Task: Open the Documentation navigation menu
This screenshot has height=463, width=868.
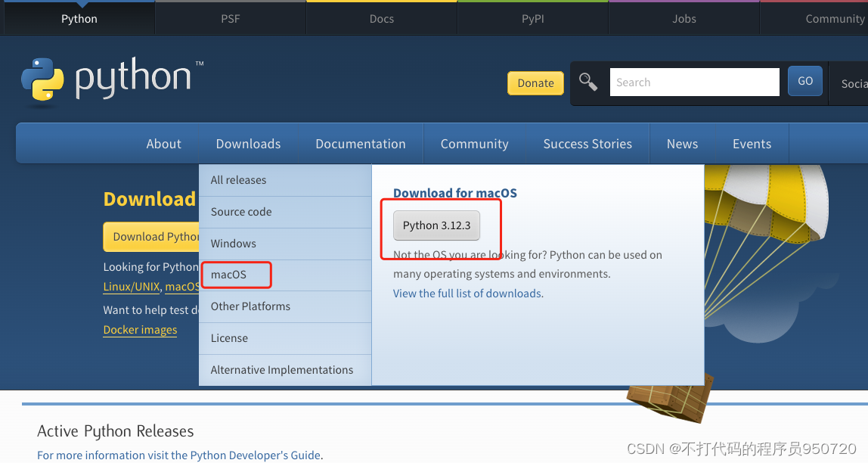Action: (361, 144)
